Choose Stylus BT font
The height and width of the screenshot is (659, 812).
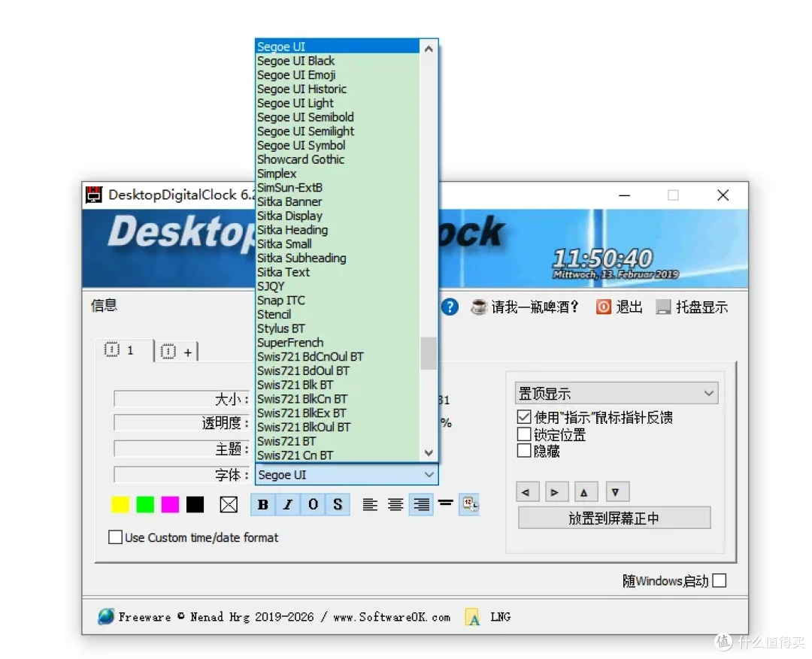(338, 328)
